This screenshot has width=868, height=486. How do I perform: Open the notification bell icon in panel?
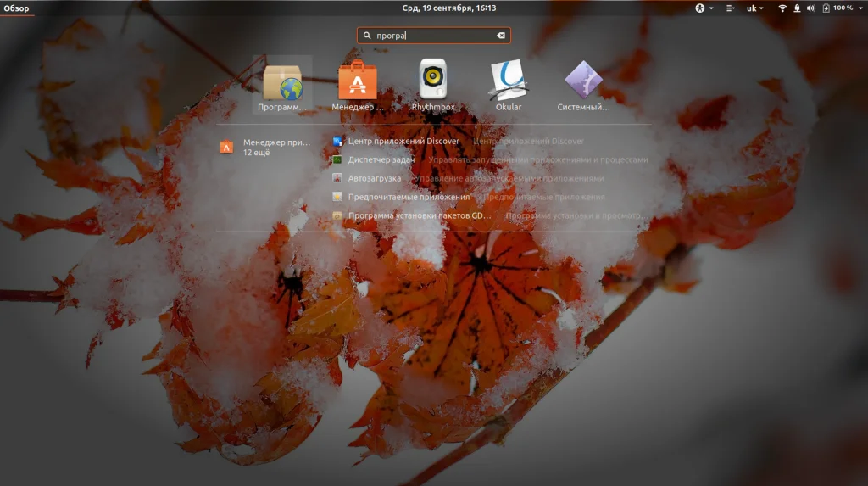tap(797, 8)
